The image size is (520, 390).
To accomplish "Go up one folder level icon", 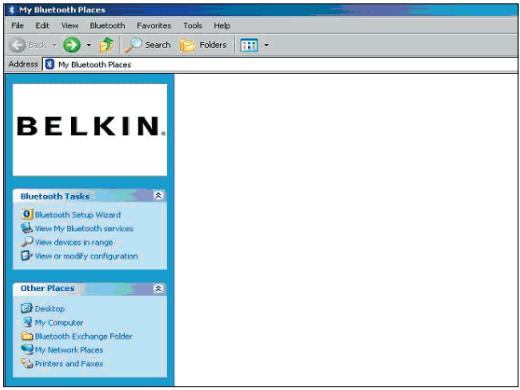I will (x=107, y=45).
